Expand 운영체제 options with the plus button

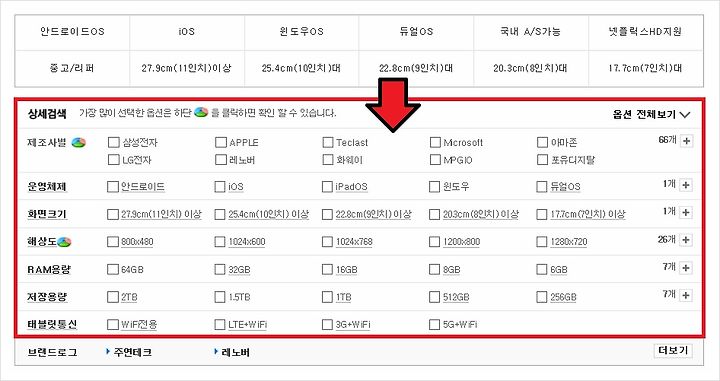[686, 185]
